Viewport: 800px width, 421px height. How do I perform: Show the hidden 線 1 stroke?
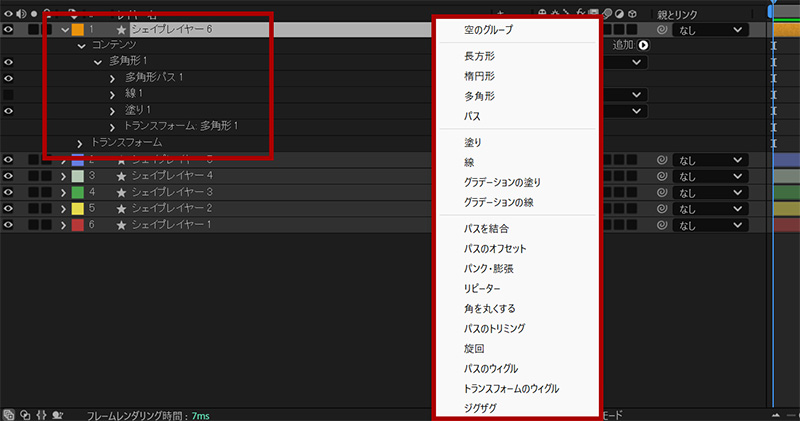click(8, 95)
